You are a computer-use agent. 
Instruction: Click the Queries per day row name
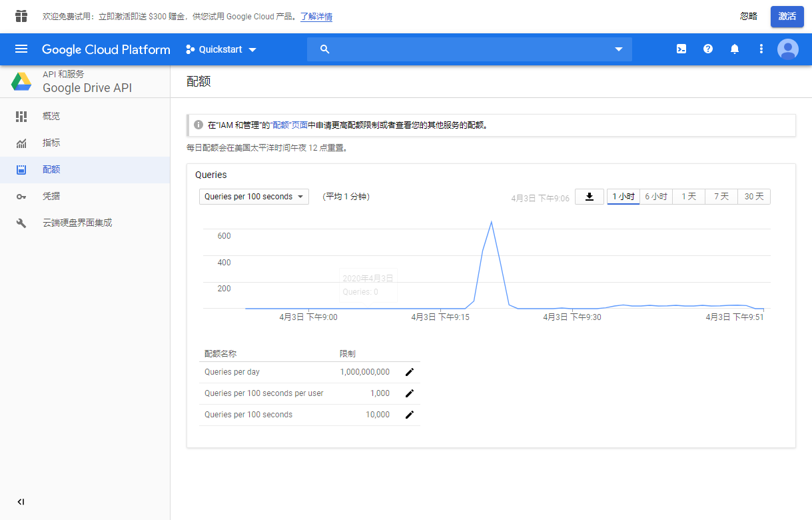[x=232, y=372]
